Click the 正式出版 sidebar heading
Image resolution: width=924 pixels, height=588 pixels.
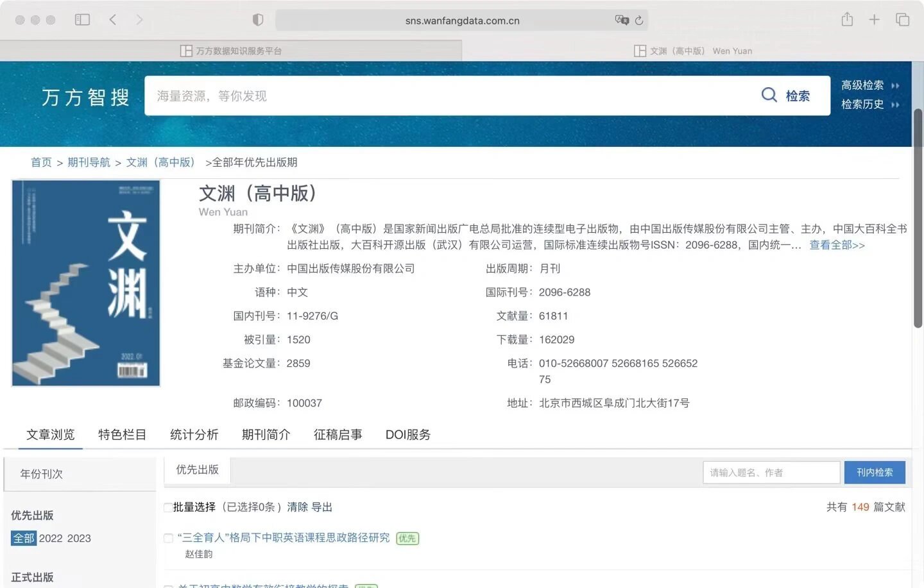(x=32, y=577)
